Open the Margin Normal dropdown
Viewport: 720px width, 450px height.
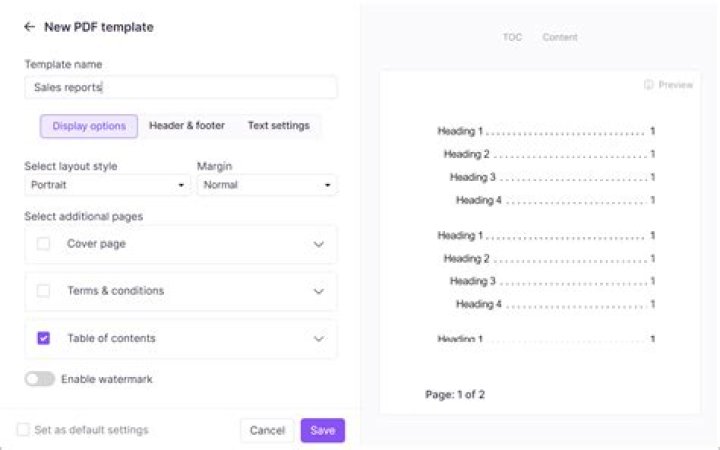[266, 185]
